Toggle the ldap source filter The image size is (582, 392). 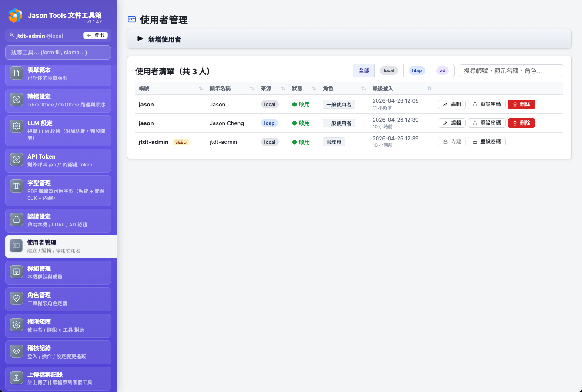click(x=416, y=70)
